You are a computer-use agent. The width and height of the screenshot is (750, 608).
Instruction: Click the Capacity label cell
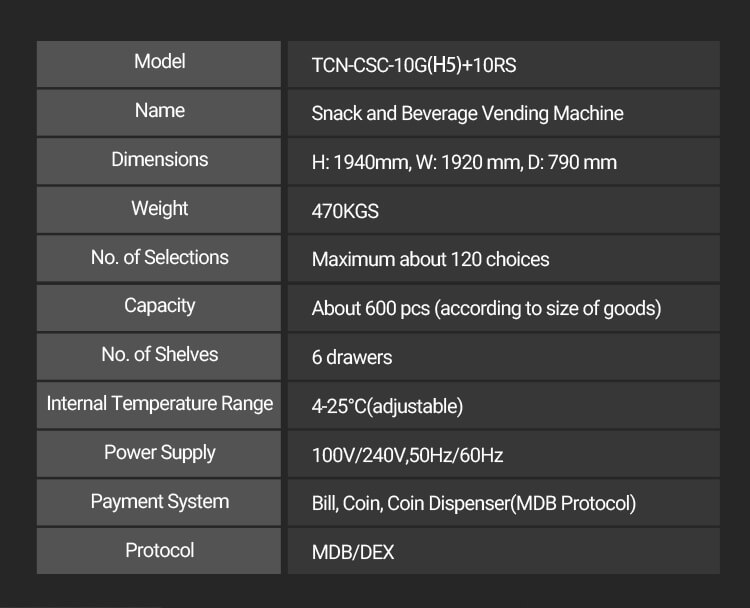pyautogui.click(x=159, y=306)
